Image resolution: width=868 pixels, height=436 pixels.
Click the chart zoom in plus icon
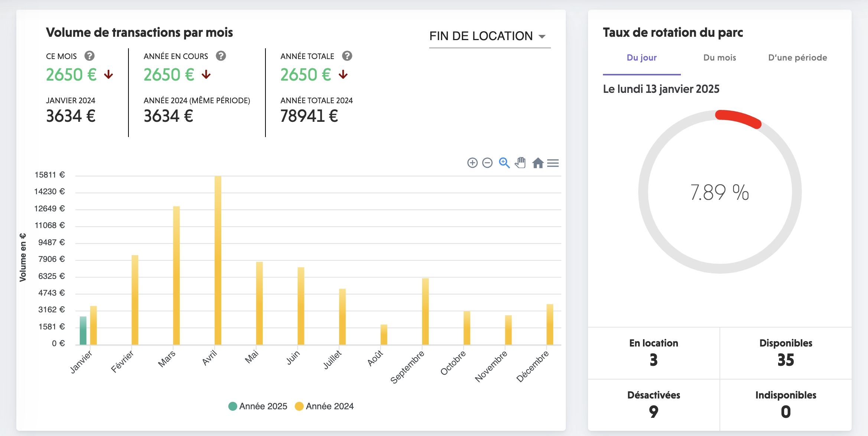[472, 163]
